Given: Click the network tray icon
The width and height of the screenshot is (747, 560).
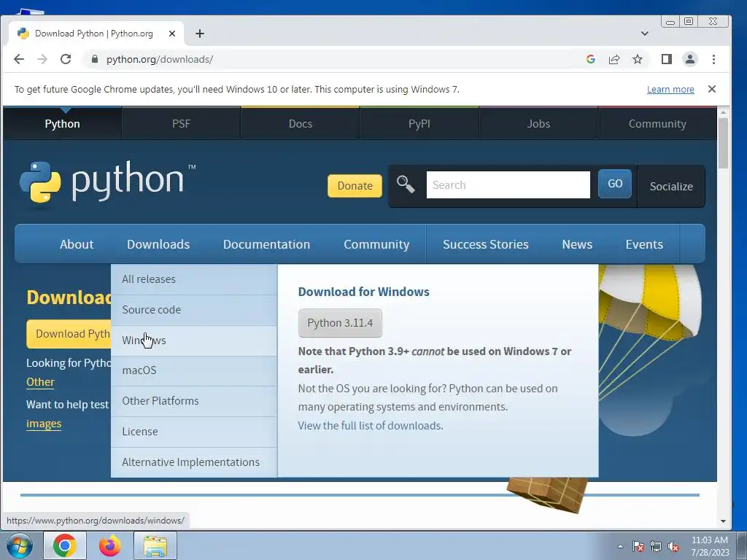Looking at the screenshot, I should coord(656,546).
